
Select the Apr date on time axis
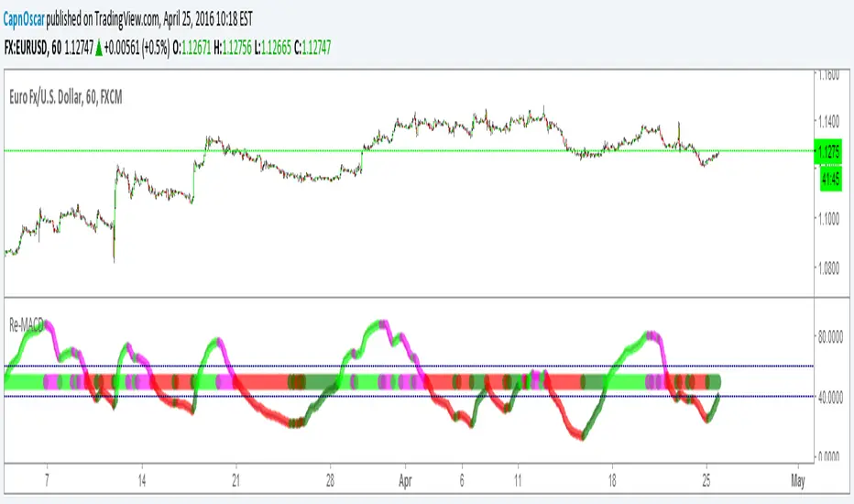pyautogui.click(x=405, y=482)
